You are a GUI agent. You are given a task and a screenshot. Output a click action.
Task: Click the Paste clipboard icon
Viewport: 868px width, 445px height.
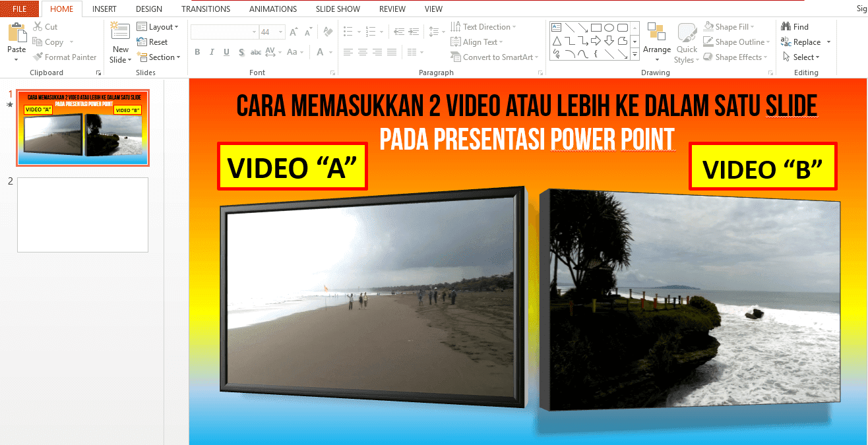[x=16, y=33]
